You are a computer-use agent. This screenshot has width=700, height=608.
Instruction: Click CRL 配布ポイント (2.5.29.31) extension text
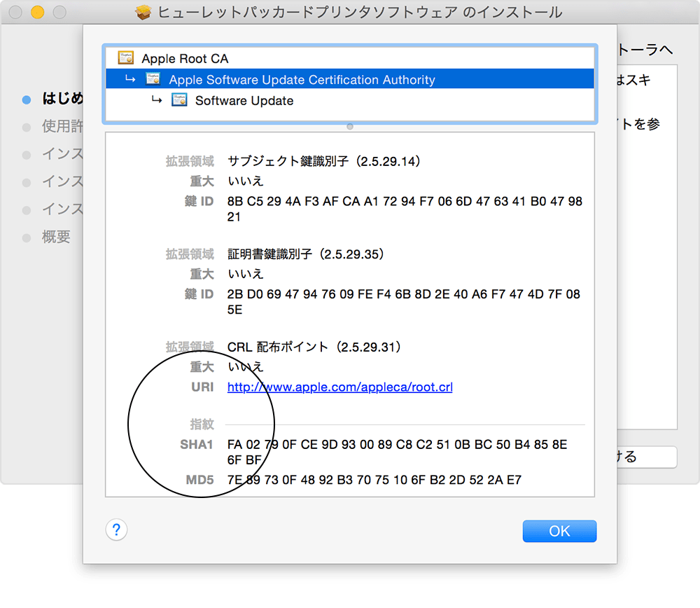point(314,347)
